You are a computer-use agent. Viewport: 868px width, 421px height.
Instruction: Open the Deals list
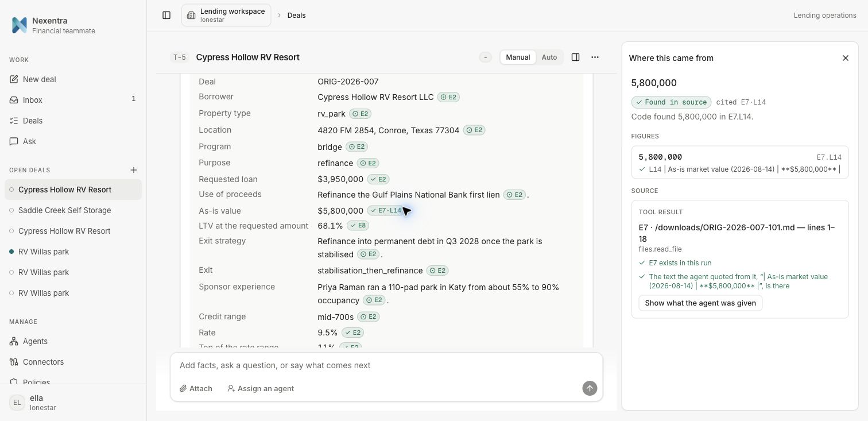(x=73, y=121)
